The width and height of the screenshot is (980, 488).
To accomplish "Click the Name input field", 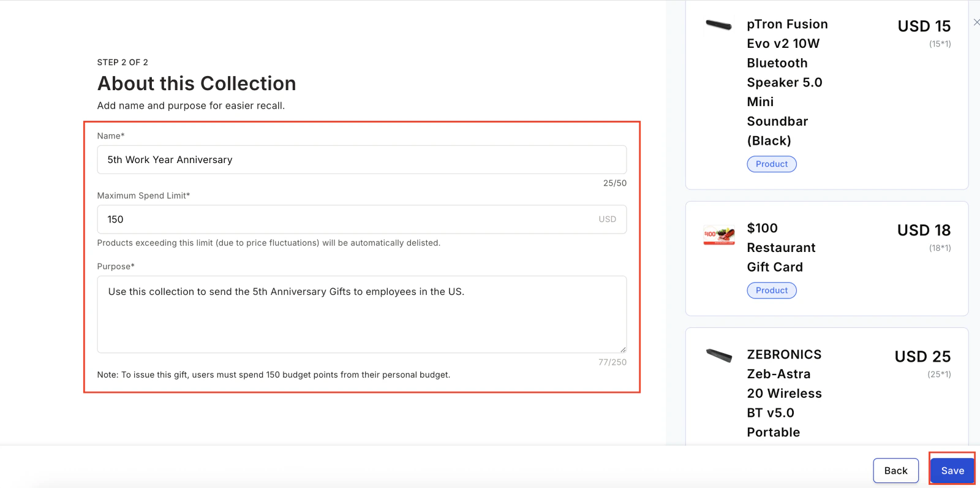I will 361,159.
